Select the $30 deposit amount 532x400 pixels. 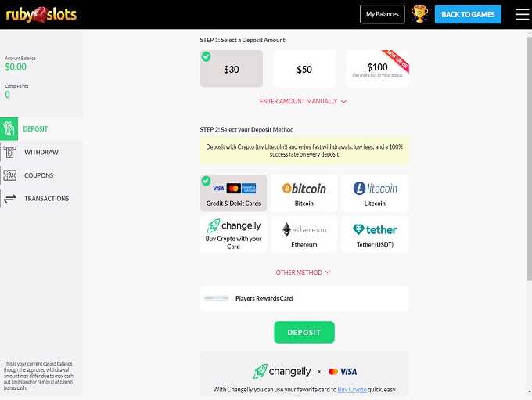pyautogui.click(x=232, y=69)
